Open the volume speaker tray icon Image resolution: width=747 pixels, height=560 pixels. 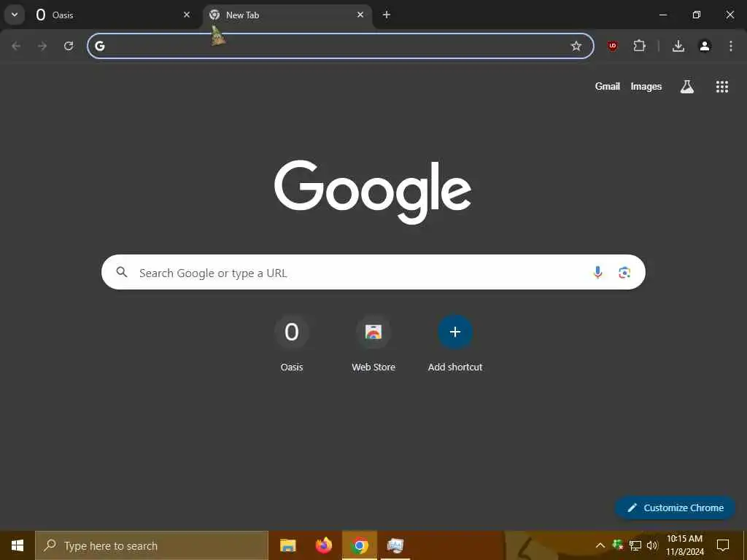click(652, 545)
